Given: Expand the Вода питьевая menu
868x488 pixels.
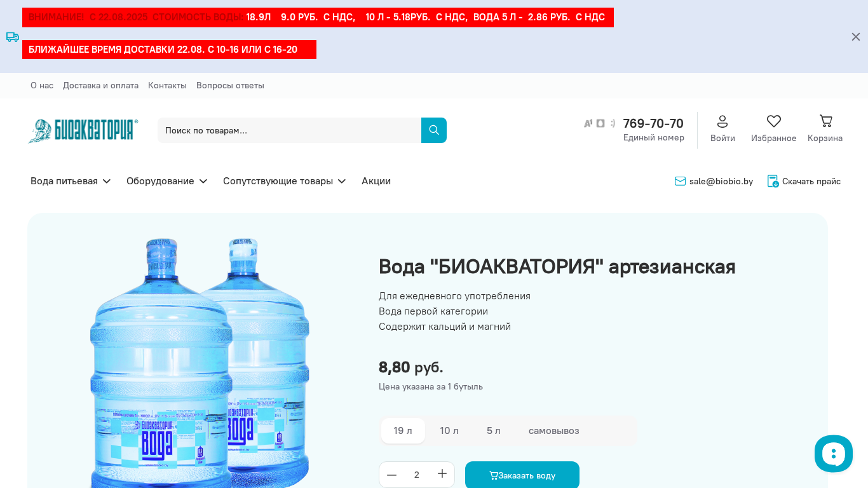Looking at the screenshot, I should click(71, 181).
